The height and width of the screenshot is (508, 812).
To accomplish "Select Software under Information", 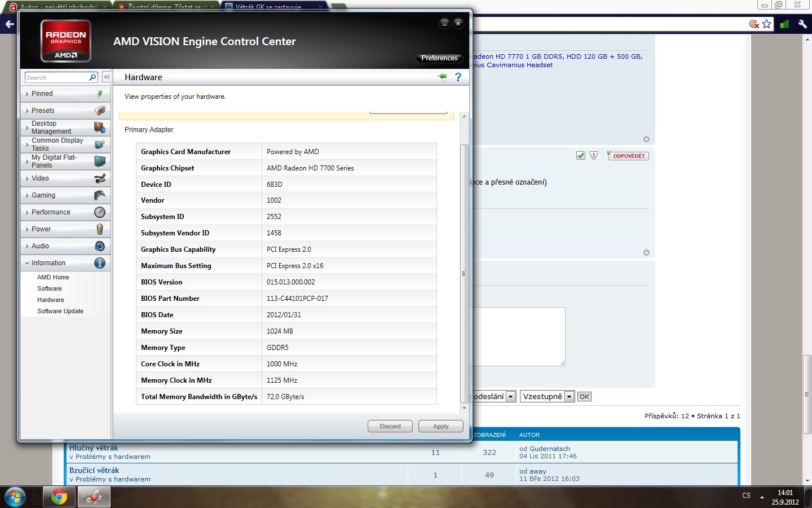I will pyautogui.click(x=50, y=288).
